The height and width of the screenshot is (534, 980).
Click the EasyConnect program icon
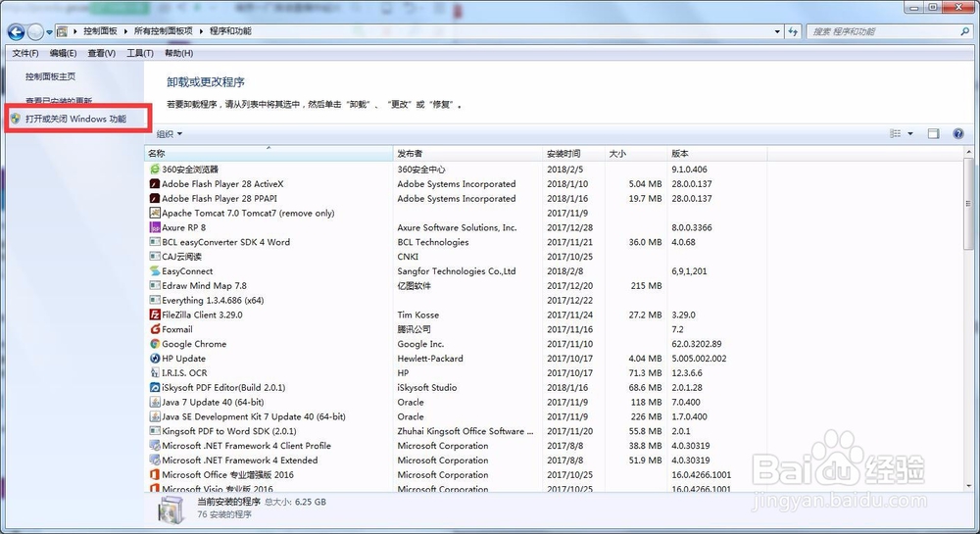point(155,271)
